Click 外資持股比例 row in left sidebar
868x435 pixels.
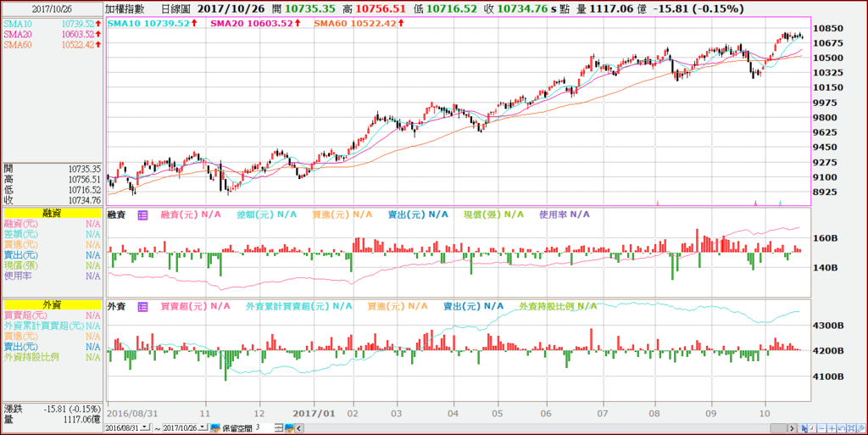(x=53, y=358)
